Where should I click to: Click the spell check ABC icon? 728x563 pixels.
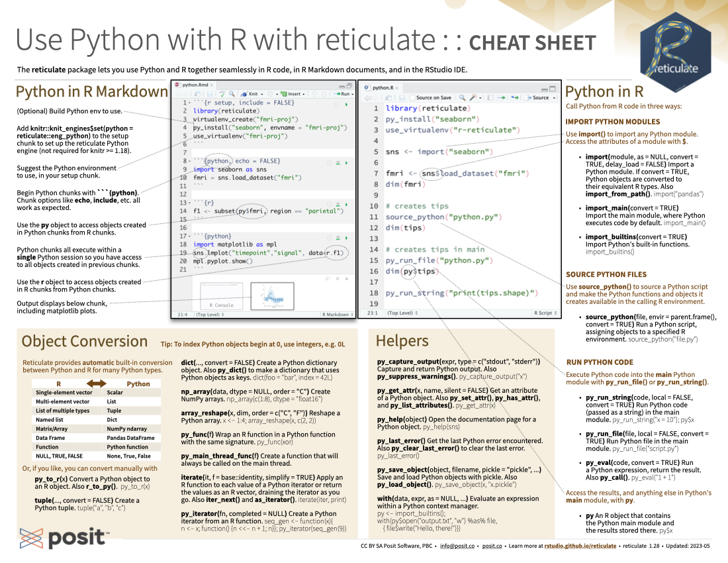tap(222, 93)
